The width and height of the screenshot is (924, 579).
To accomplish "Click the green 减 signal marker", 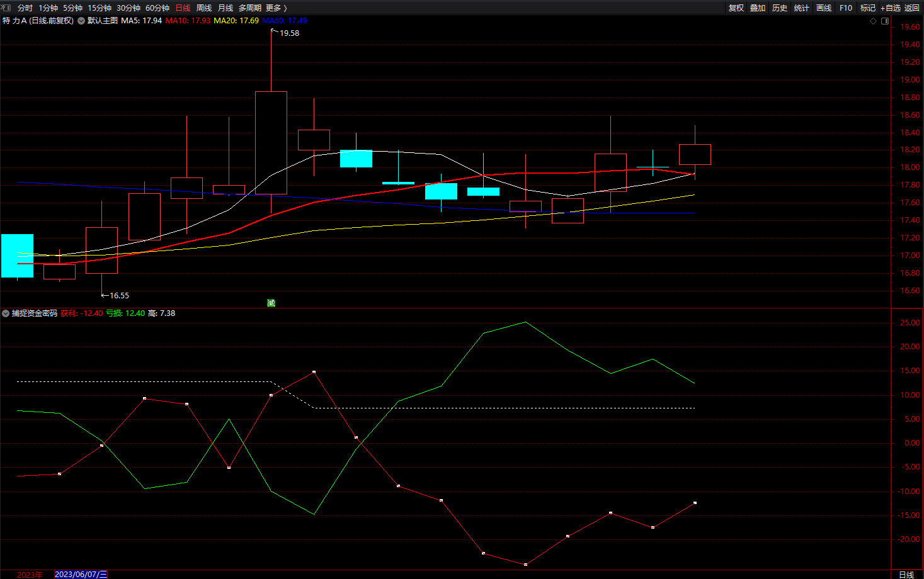I will 271,303.
